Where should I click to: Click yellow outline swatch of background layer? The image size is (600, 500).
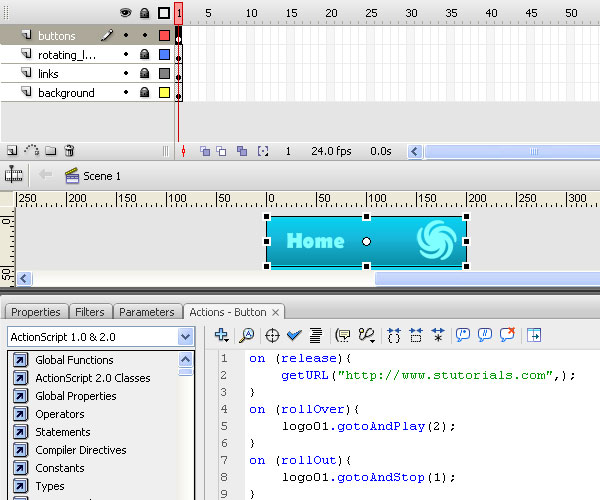[165, 92]
